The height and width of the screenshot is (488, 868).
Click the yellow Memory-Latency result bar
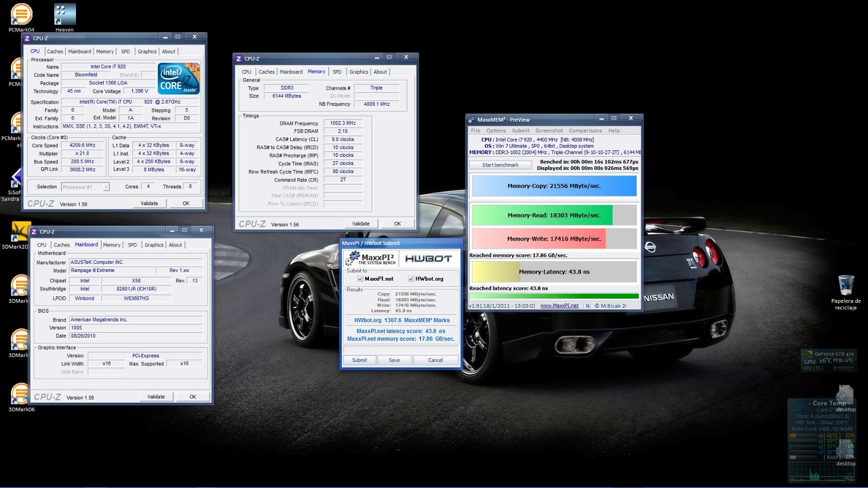tap(554, 272)
